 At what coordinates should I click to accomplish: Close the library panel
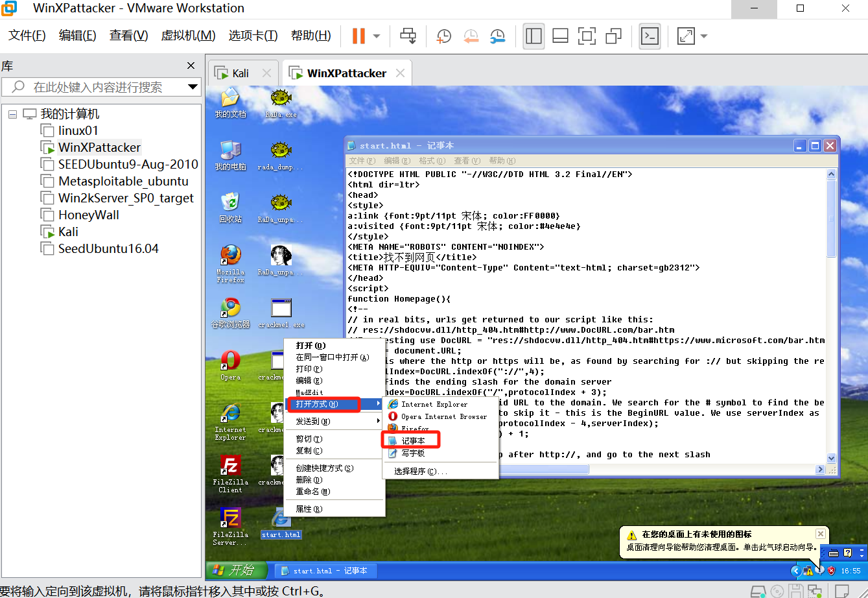tap(191, 66)
